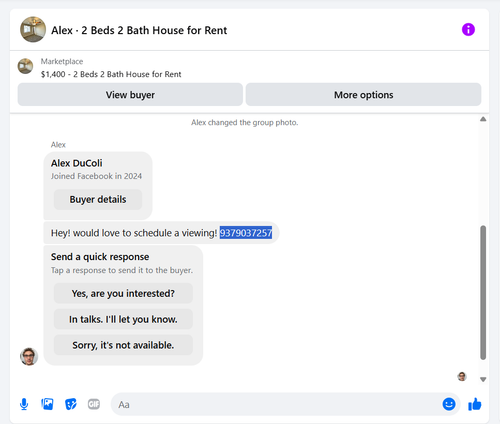Click the Alex DuColi name in buyer card
Viewport: 500px width, 424px height.
pos(77,163)
